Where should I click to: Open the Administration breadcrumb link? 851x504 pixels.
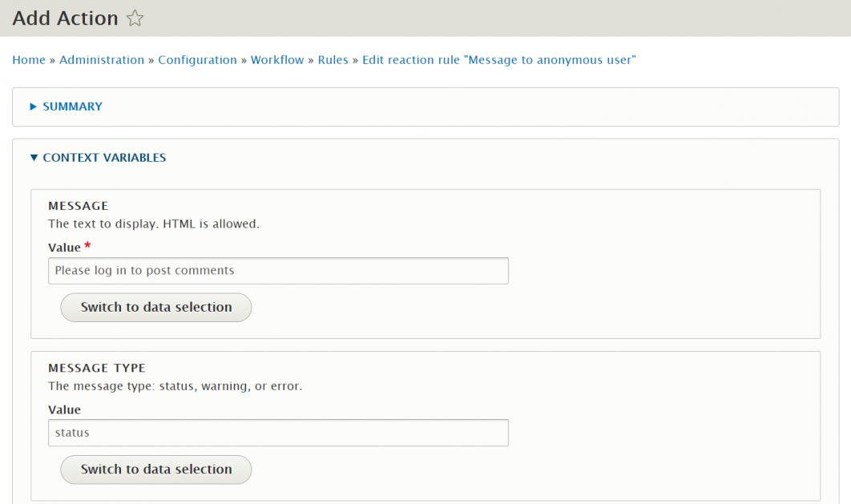(x=102, y=59)
